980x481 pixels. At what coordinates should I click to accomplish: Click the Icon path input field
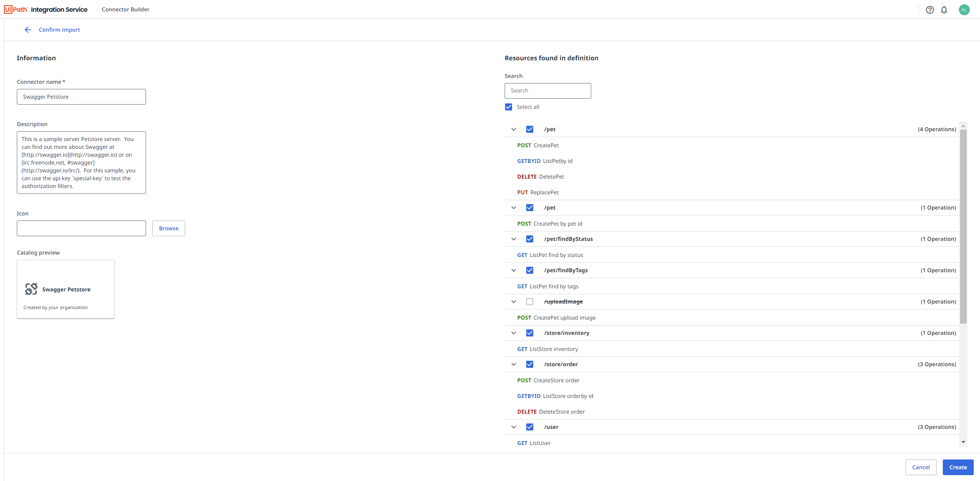[x=81, y=228]
